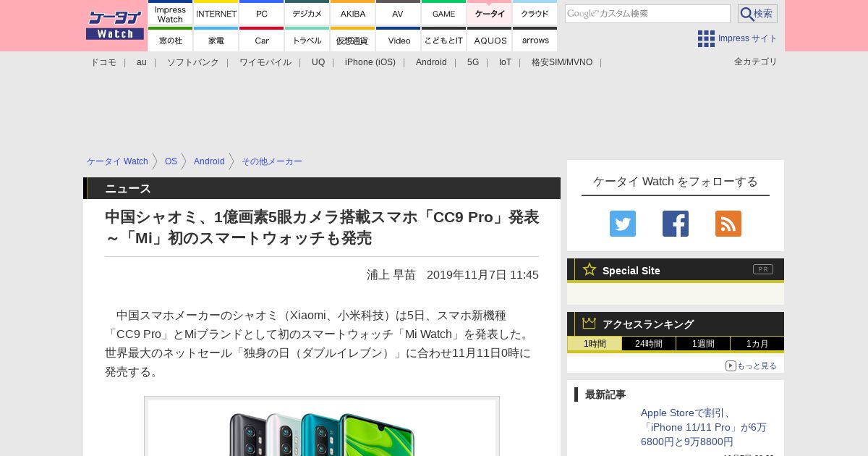Click the ケータイ Watch site logo

point(115,25)
